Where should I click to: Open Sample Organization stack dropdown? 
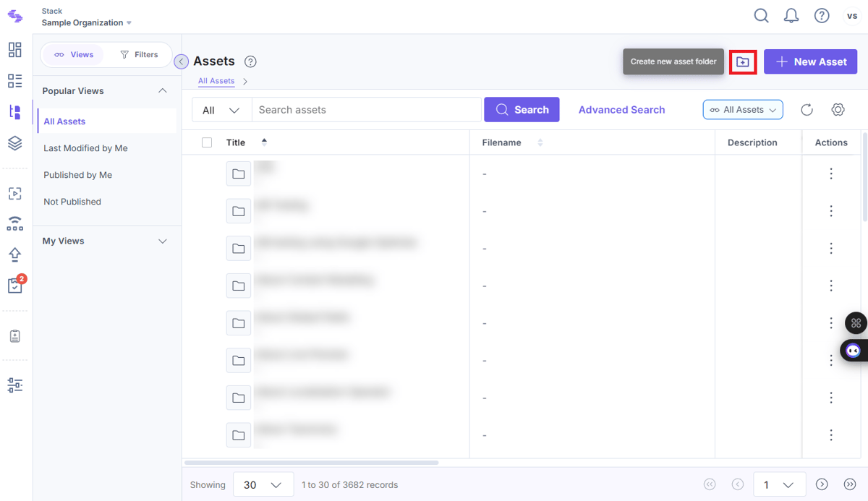click(87, 22)
